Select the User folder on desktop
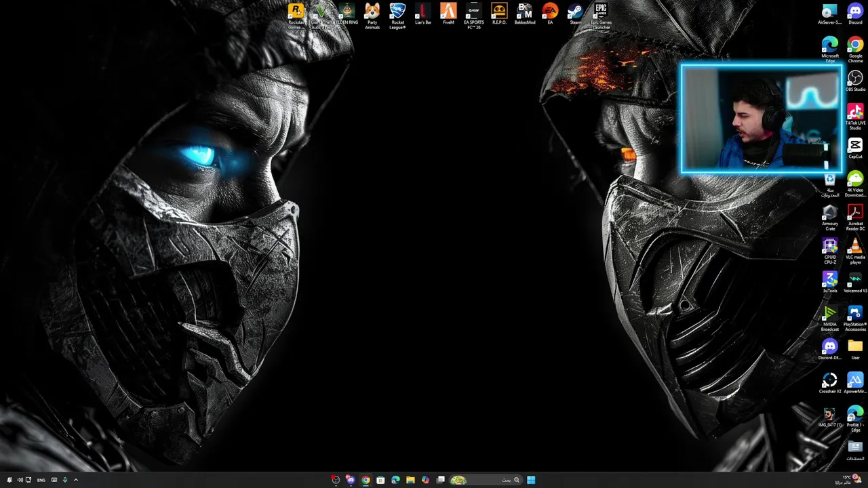This screenshot has height=488, width=868. (855, 350)
